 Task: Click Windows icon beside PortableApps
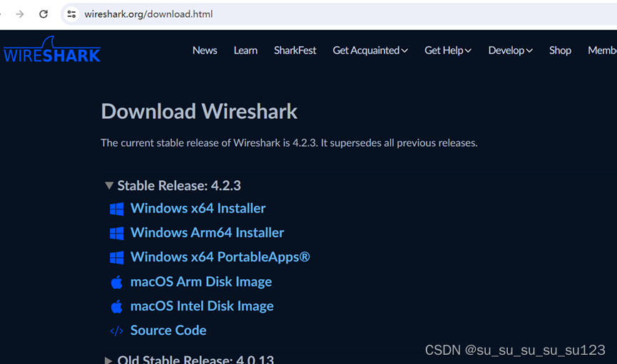pos(116,258)
